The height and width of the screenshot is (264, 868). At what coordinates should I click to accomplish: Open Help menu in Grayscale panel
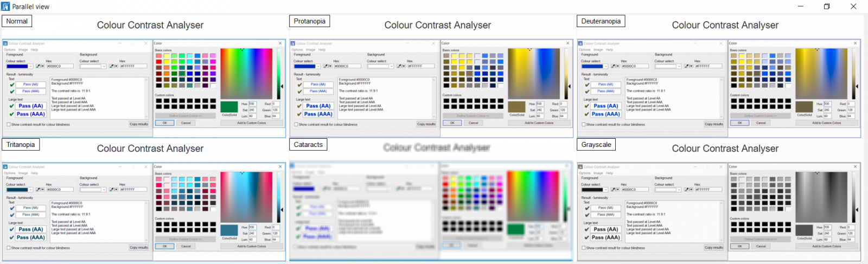click(x=609, y=173)
